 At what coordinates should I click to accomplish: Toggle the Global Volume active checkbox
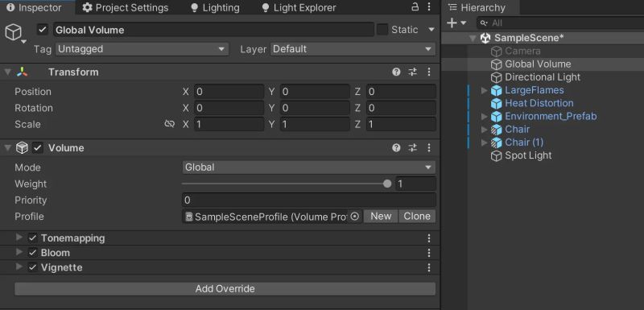[43, 30]
